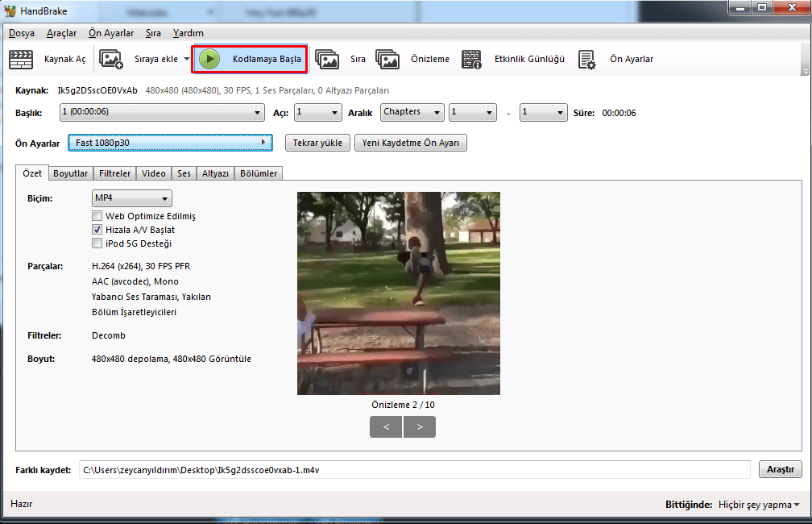Open the Önizleme preview icon

point(387,59)
